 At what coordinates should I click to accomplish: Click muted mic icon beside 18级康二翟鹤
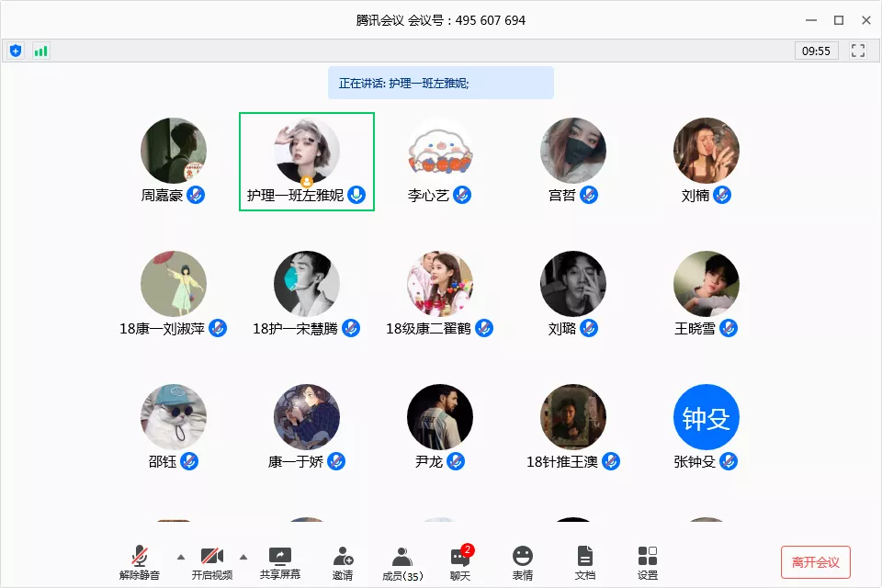(x=484, y=328)
